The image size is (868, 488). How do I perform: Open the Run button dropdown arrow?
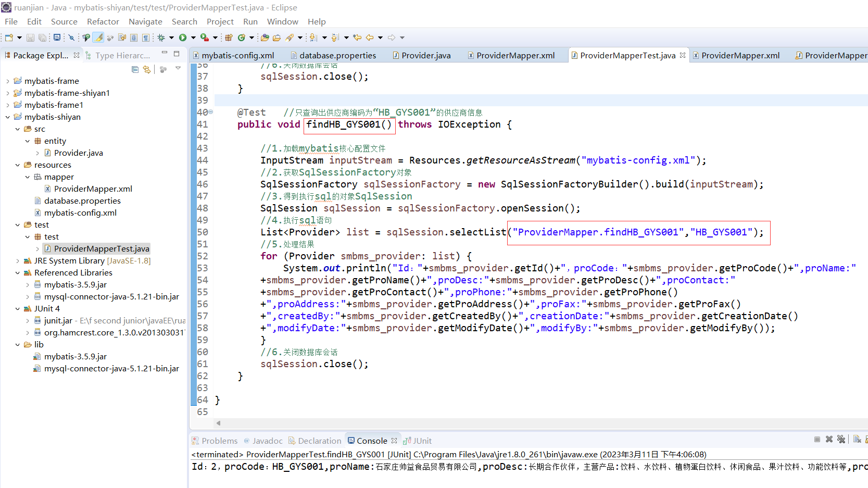(x=193, y=37)
